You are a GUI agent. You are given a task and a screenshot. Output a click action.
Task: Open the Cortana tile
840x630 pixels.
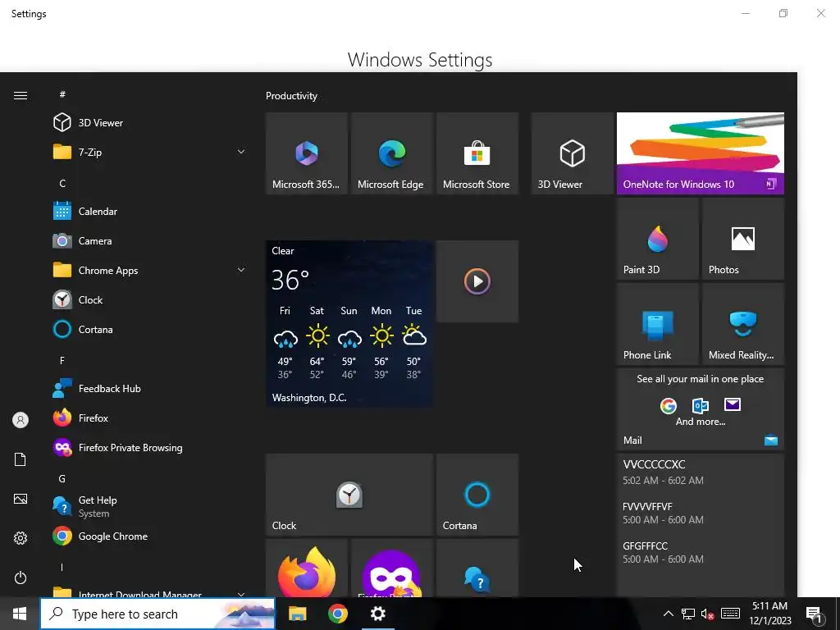tap(477, 495)
